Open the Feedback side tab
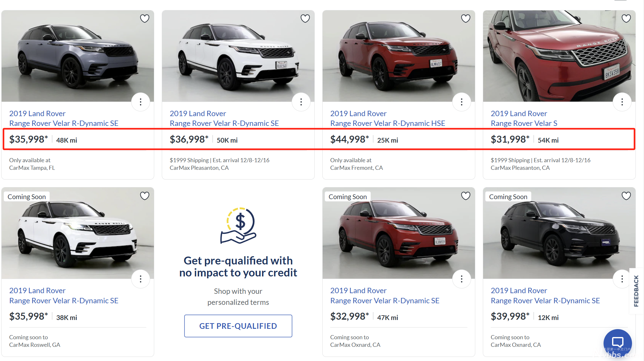This screenshot has width=644, height=361. coord(636,291)
